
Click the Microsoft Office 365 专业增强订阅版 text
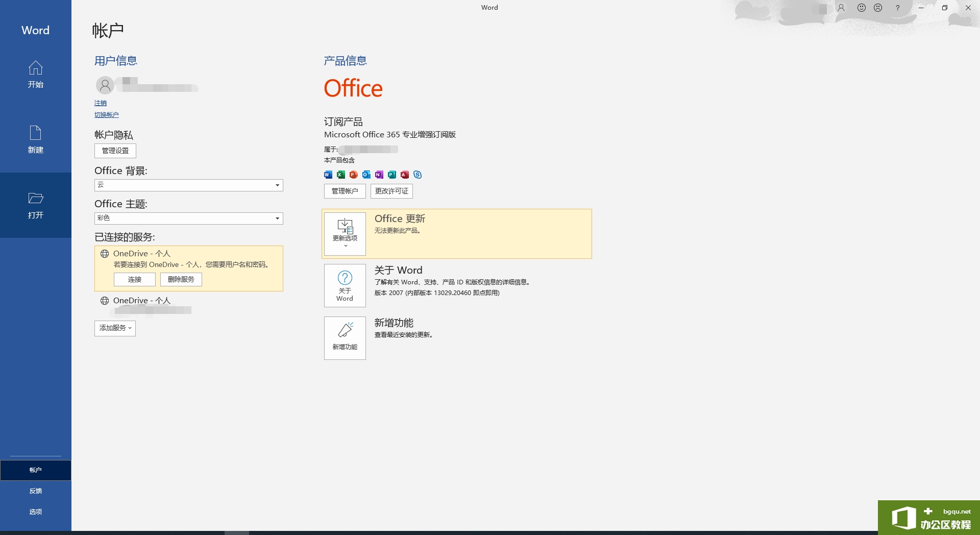(x=390, y=135)
